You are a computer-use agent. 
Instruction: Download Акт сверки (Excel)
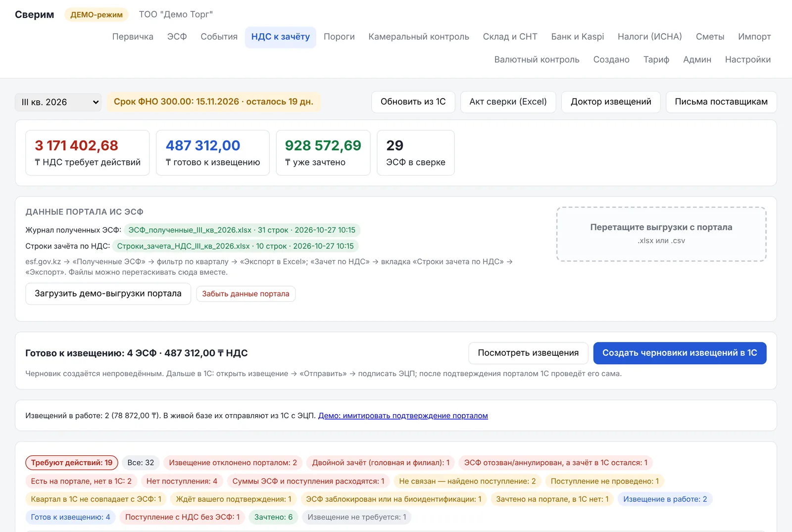[508, 102]
